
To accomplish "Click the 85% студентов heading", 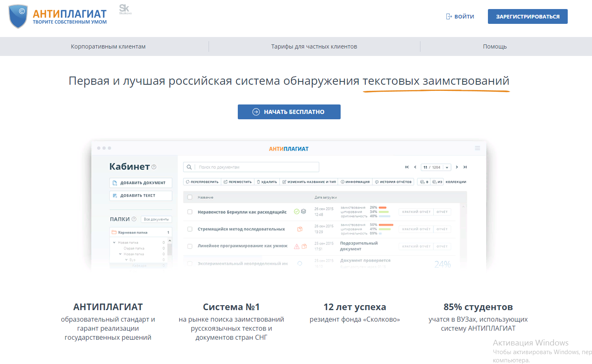I will coord(478,307).
